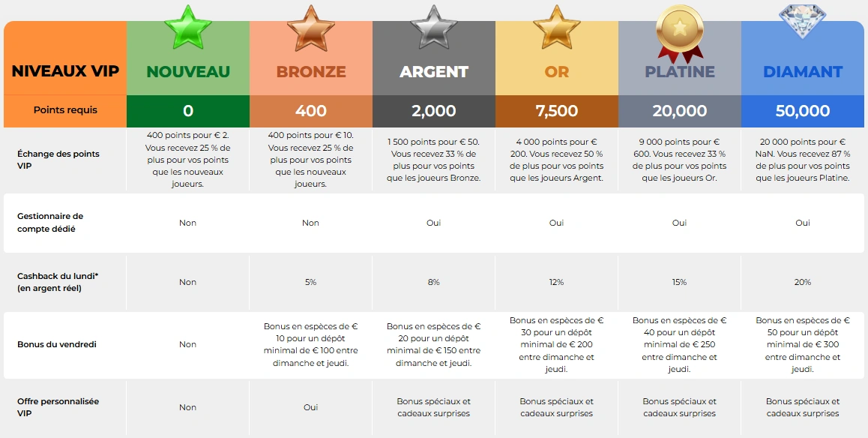Click the 7,500 points required cell
The height and width of the screenshot is (438, 868).
tap(557, 111)
